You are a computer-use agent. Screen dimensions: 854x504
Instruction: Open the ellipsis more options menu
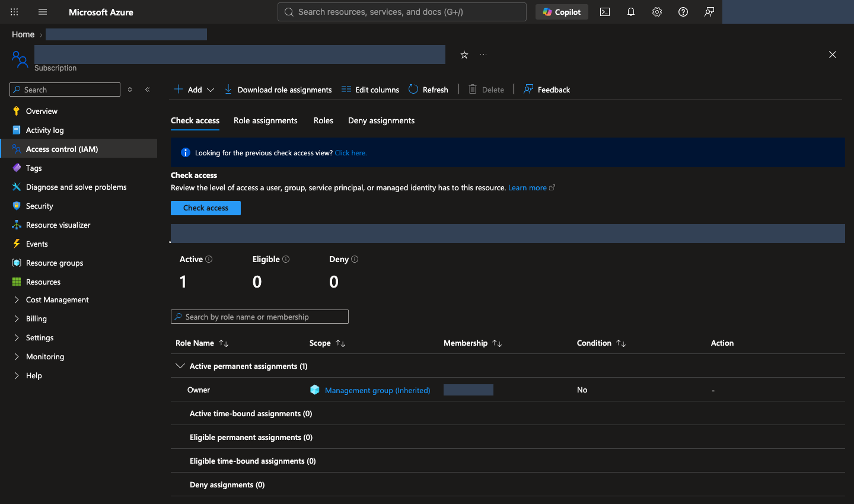click(x=483, y=55)
